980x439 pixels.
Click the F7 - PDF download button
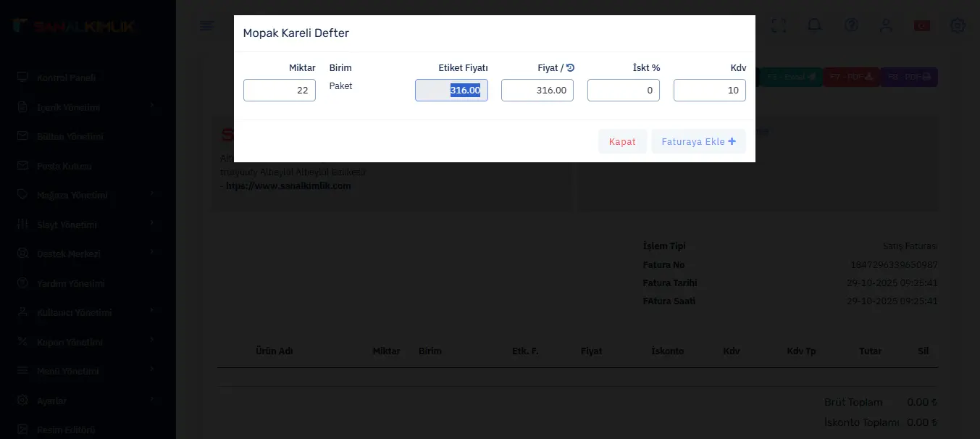tap(851, 77)
